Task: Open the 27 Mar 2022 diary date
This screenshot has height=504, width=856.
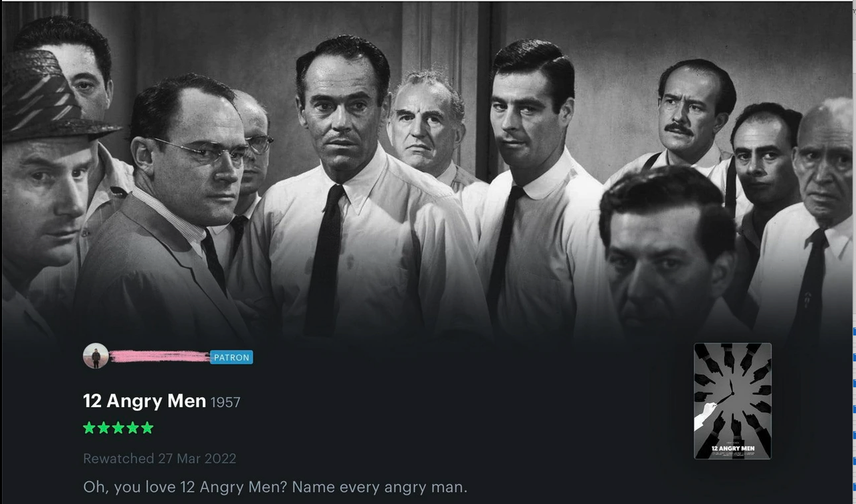Action: (197, 459)
